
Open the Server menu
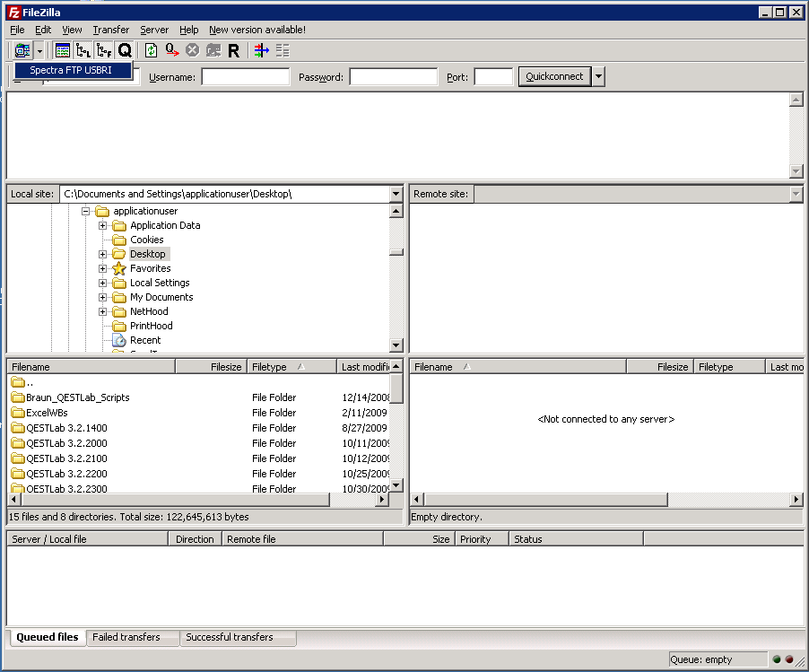point(153,30)
